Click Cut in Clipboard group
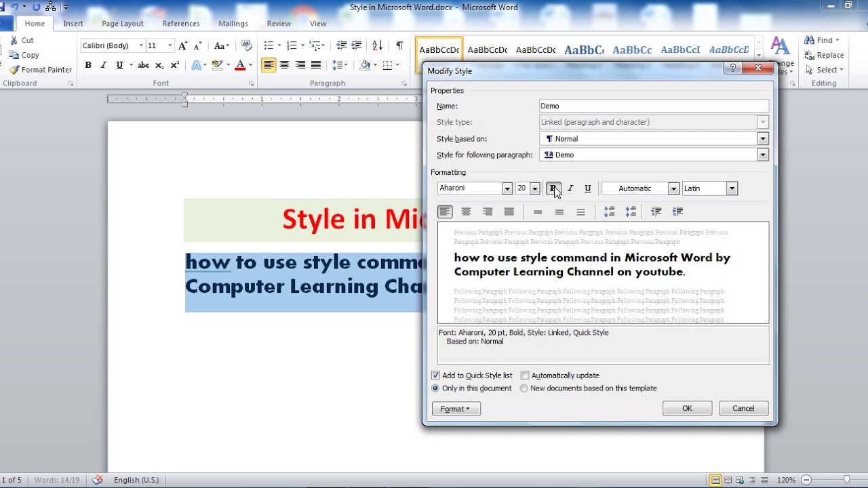Screen dimensions: 868x488 click(22, 41)
